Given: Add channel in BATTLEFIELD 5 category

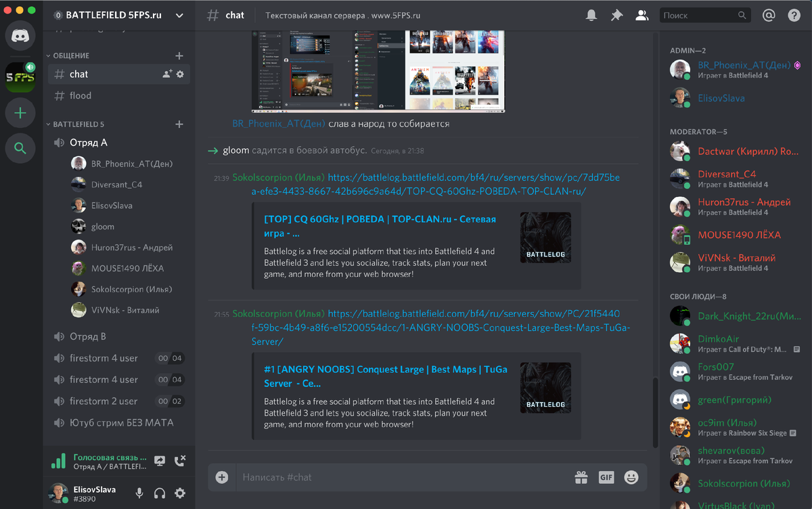Looking at the screenshot, I should click(179, 125).
